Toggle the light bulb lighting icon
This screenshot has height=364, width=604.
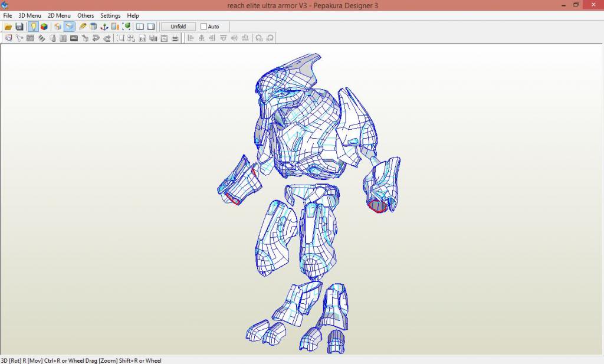tap(33, 27)
